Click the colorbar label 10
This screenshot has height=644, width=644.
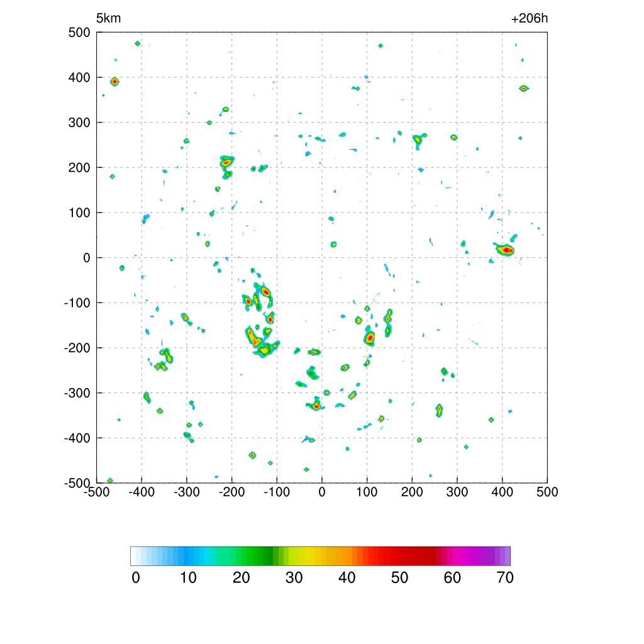coord(188,578)
